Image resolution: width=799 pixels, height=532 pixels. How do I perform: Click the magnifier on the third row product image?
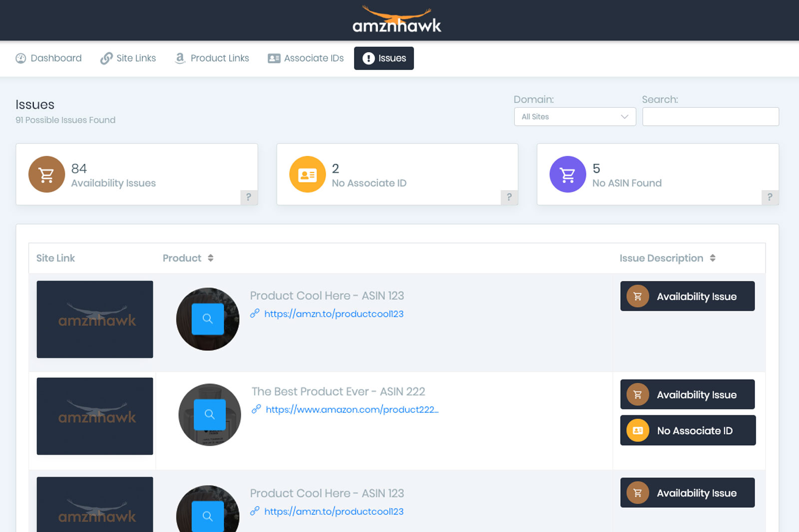click(208, 516)
